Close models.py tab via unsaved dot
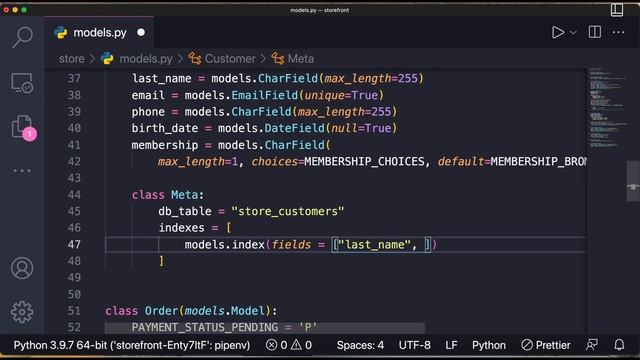 (141, 32)
